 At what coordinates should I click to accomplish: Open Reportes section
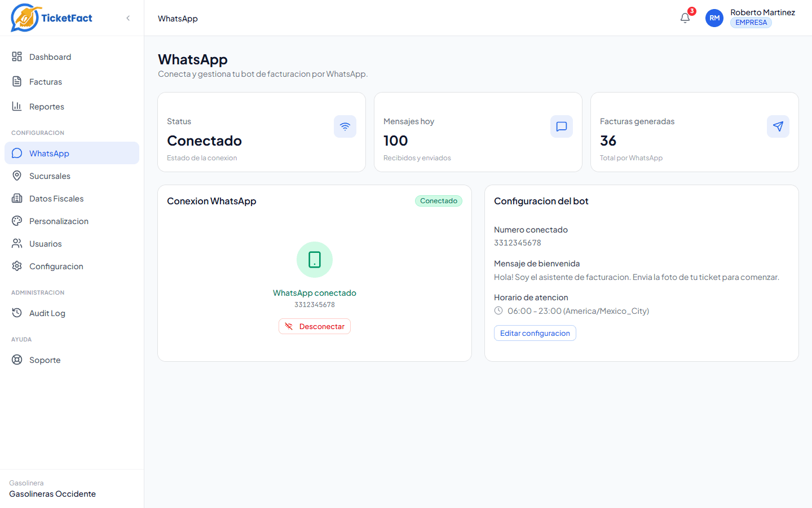[x=46, y=107]
